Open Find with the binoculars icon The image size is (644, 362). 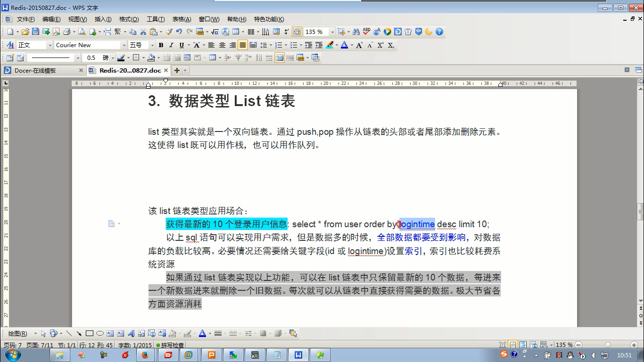(x=356, y=32)
